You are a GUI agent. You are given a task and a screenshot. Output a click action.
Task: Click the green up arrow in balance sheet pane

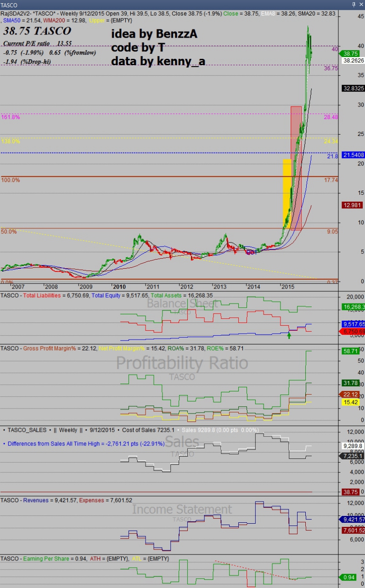289,336
